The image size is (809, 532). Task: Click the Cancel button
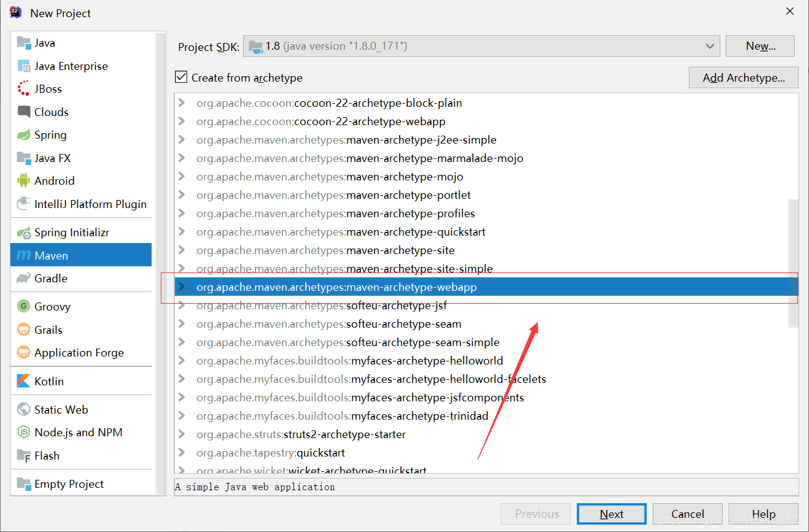coord(687,514)
